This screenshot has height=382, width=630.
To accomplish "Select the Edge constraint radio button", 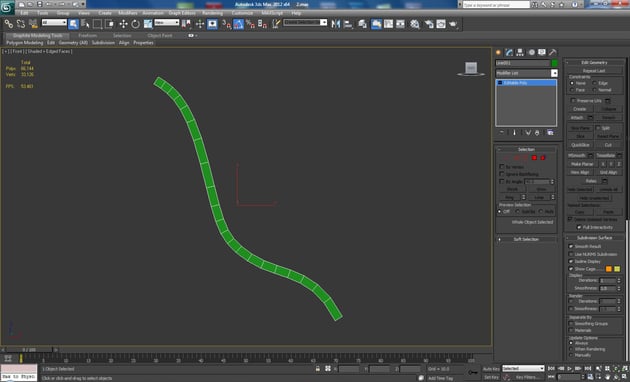I will 595,83.
